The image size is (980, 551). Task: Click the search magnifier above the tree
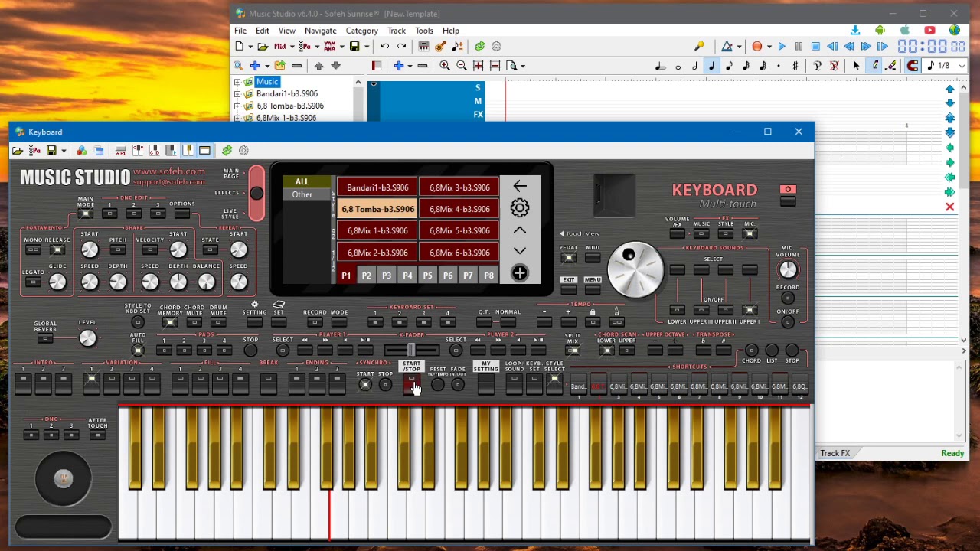coord(238,66)
